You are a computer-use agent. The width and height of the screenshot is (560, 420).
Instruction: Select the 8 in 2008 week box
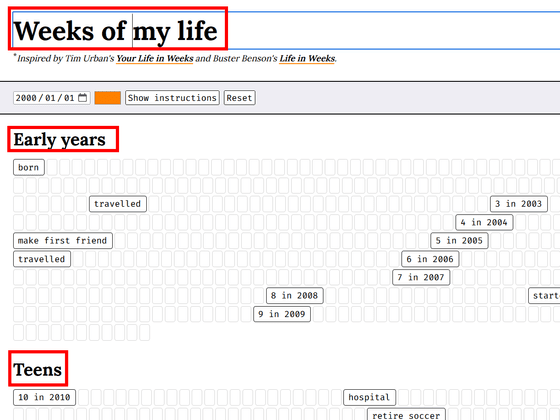tap(295, 296)
